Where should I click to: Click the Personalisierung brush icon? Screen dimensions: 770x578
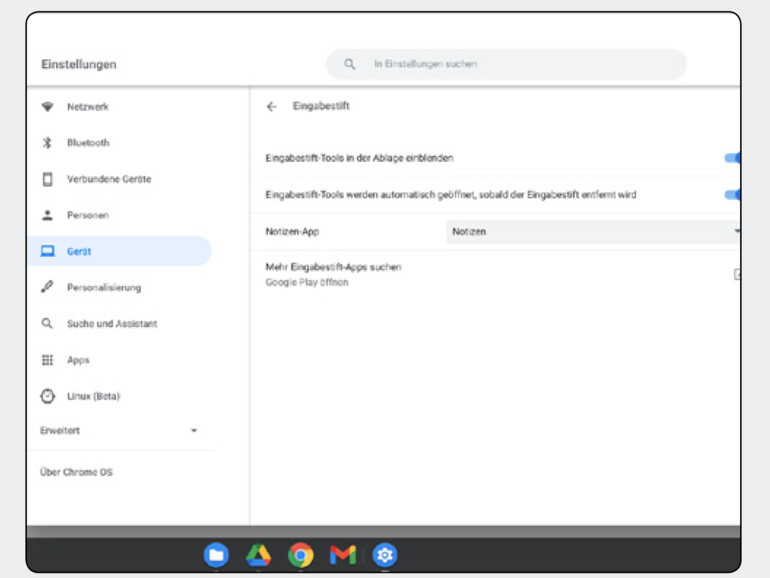pos(47,287)
